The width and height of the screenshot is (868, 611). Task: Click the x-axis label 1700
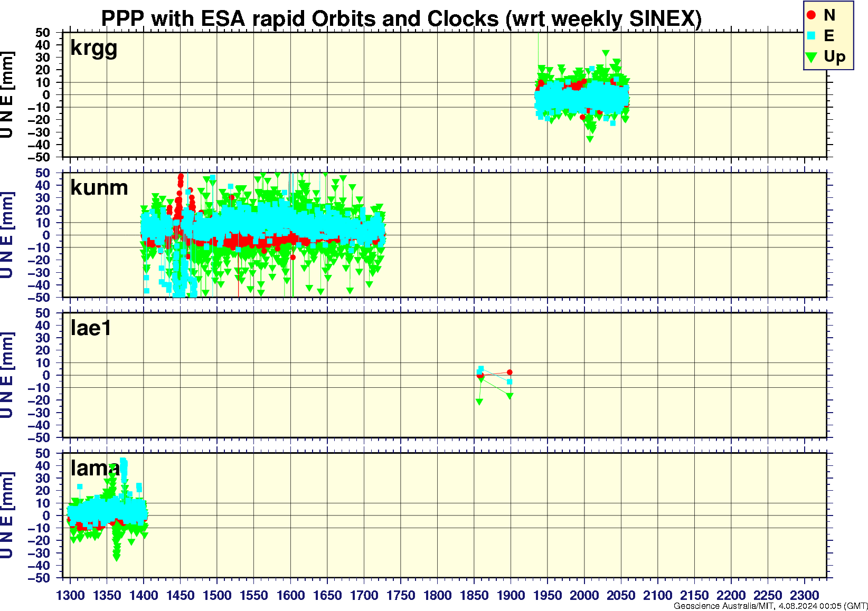point(364,595)
